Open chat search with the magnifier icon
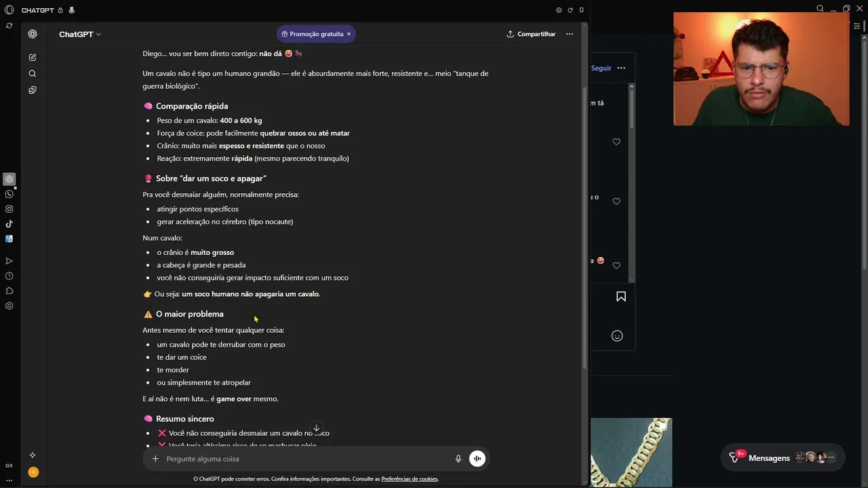 pos(33,74)
